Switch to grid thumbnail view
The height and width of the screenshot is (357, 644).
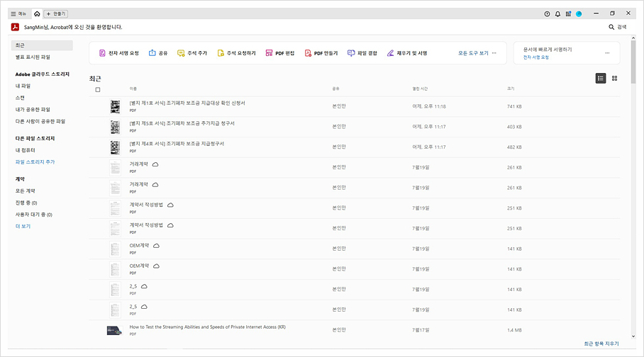615,79
